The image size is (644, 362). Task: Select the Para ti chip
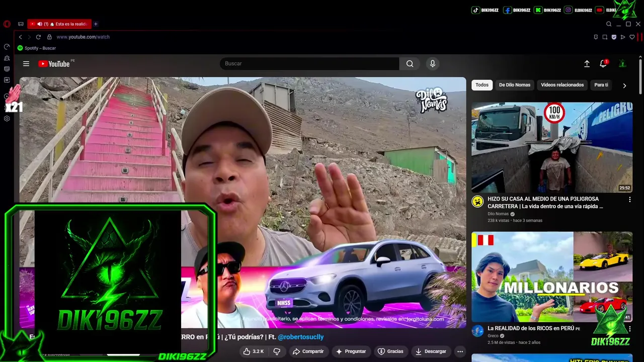tap(601, 85)
